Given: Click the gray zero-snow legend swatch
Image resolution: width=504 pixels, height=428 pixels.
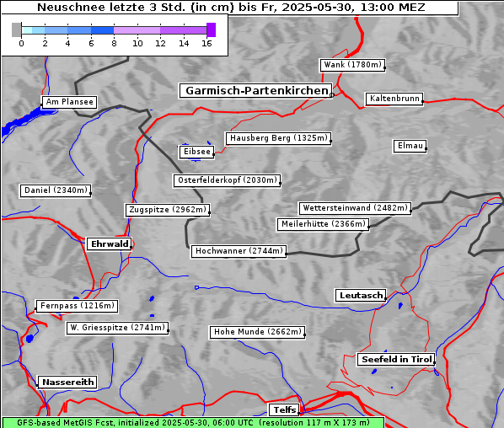Looking at the screenshot, I should click(x=16, y=29).
